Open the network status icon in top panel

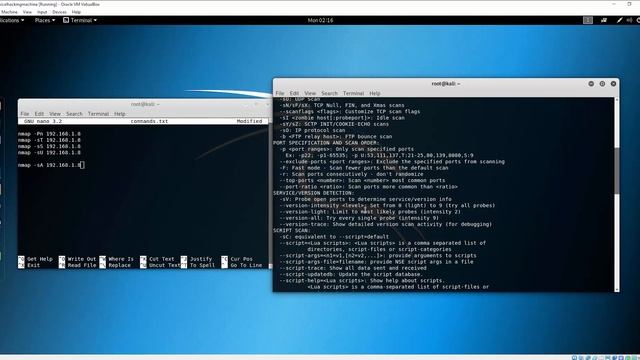click(x=604, y=20)
